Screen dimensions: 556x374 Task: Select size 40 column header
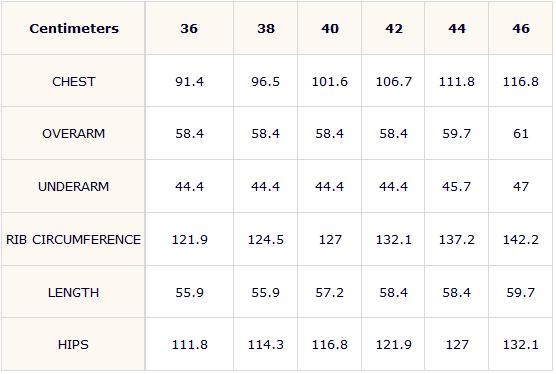330,28
